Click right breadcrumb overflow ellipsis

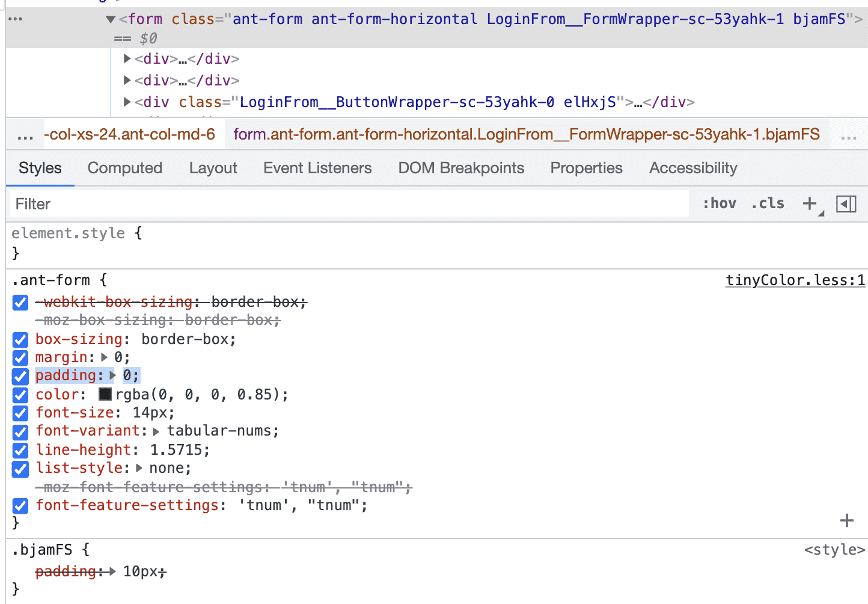pyautogui.click(x=848, y=135)
